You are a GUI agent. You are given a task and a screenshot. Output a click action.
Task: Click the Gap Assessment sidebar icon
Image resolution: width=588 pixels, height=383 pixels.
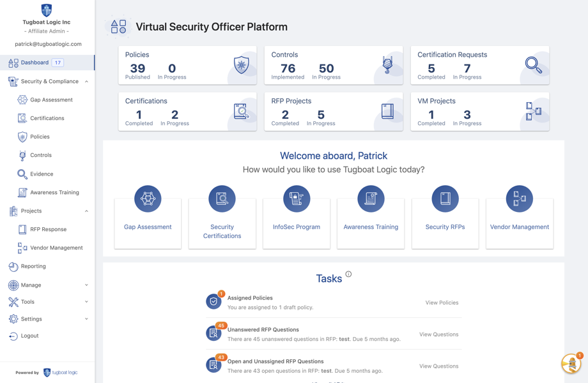tap(22, 100)
